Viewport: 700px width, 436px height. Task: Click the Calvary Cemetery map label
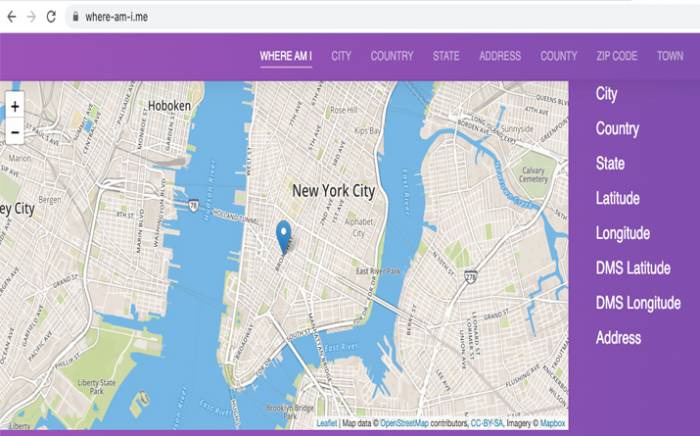(533, 174)
